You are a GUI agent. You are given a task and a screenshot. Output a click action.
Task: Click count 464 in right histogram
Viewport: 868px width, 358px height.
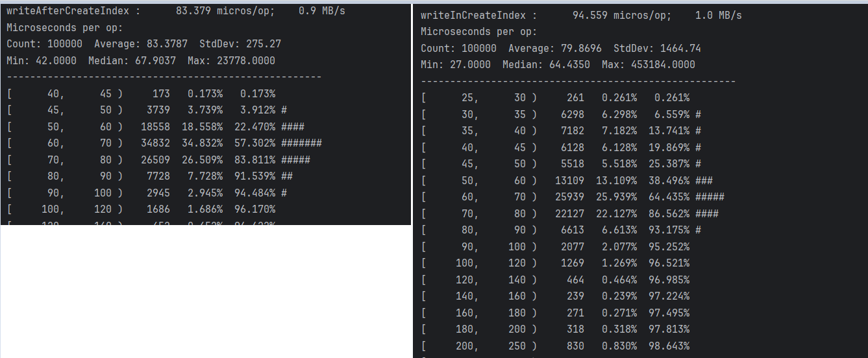(x=575, y=280)
